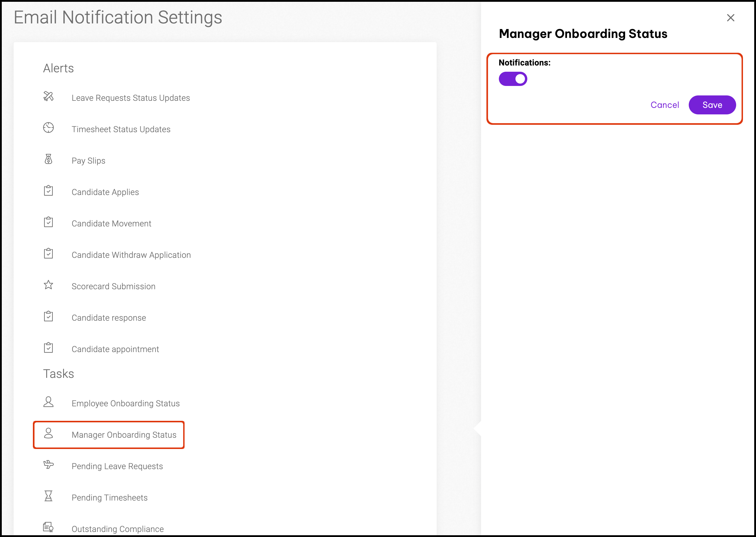Click the certificate icon for Outstanding Compliance

click(x=48, y=527)
